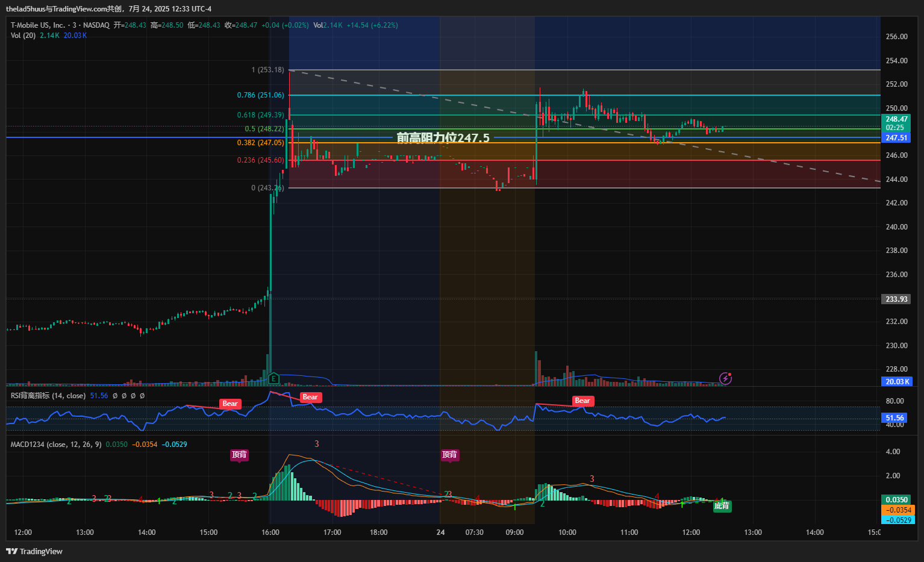
Task: Click the blue 20.03K volume axis label
Action: pyautogui.click(x=897, y=382)
